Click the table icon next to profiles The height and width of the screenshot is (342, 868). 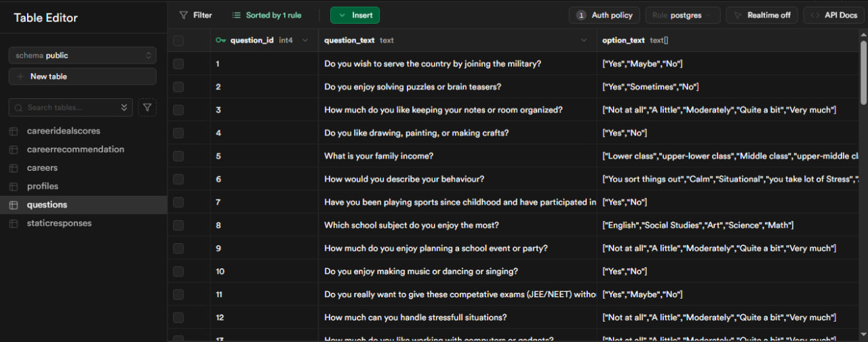click(x=14, y=186)
